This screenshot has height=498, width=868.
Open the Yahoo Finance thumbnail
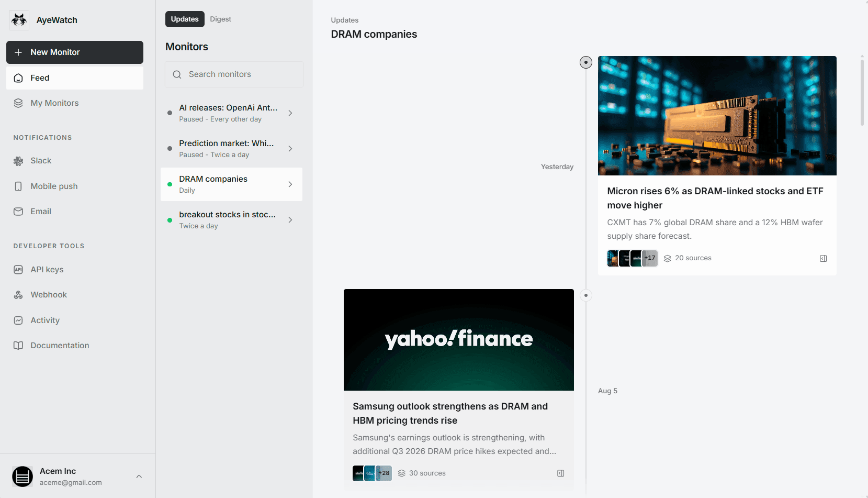pos(459,340)
